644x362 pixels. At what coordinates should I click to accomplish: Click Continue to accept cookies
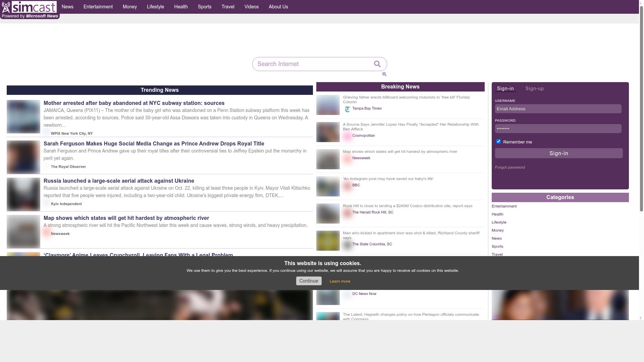(x=309, y=281)
